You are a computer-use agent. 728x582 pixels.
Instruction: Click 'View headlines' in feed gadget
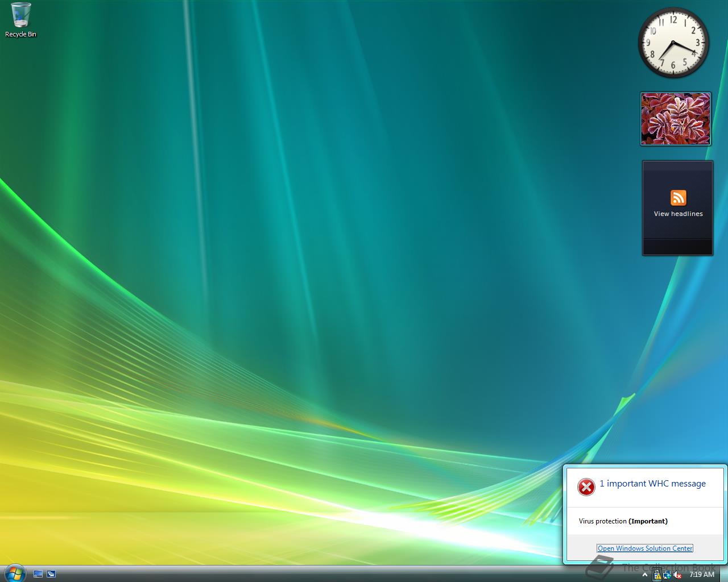[x=678, y=214]
